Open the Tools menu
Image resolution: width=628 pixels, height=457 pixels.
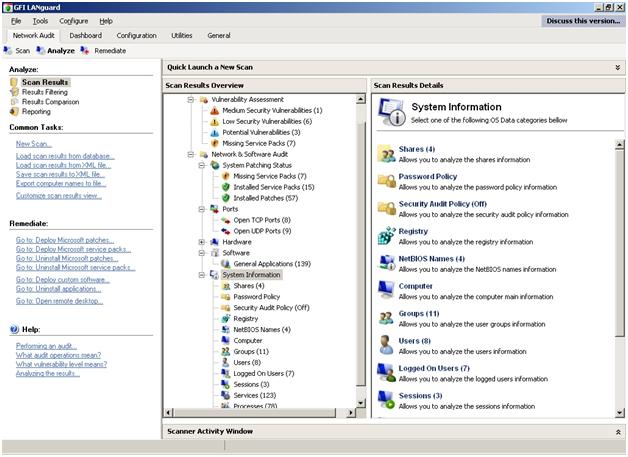point(40,21)
